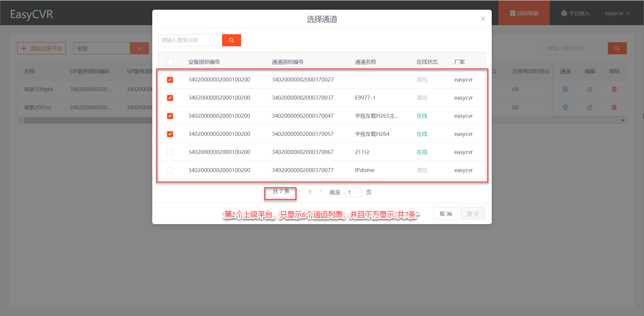Click the EasyCVR logo

tap(32, 14)
